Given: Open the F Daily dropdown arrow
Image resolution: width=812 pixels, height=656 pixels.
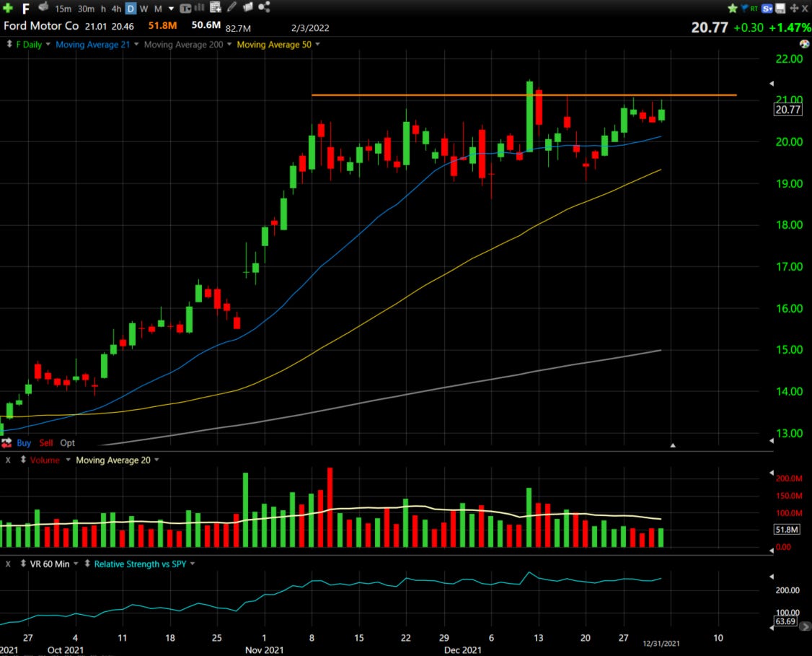Looking at the screenshot, I should pyautogui.click(x=48, y=44).
